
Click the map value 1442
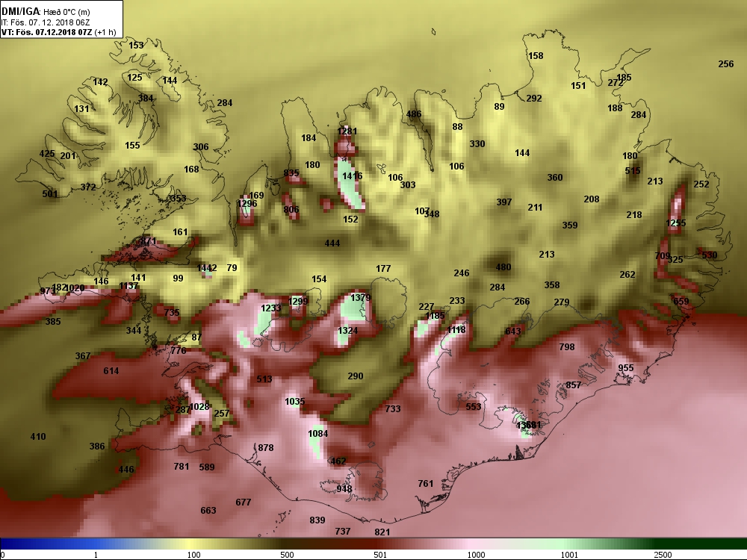coord(207,268)
